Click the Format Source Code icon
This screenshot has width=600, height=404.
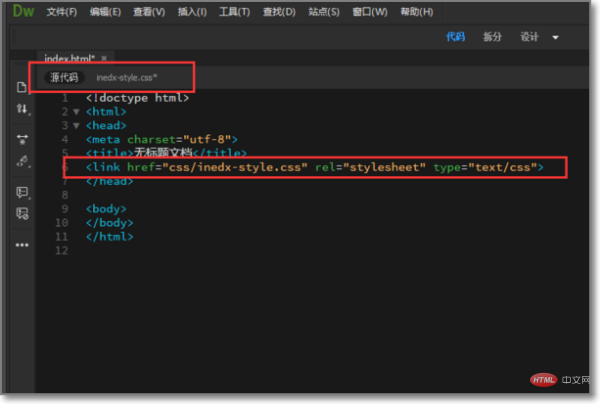click(x=22, y=161)
